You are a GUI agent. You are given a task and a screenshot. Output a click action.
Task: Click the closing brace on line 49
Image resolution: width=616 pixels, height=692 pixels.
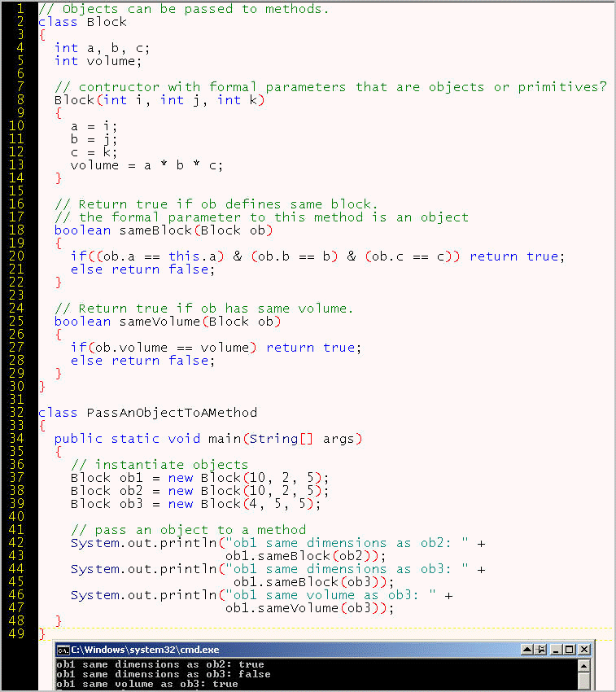coord(42,633)
